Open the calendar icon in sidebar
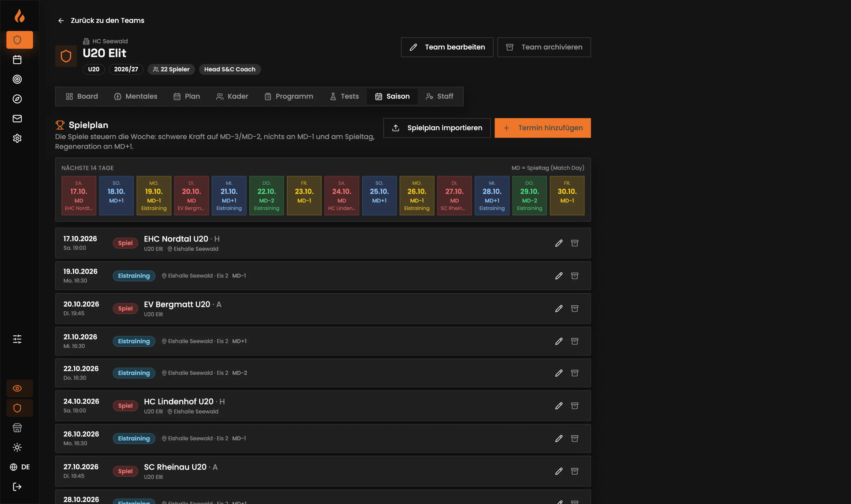The image size is (851, 504). point(17,59)
